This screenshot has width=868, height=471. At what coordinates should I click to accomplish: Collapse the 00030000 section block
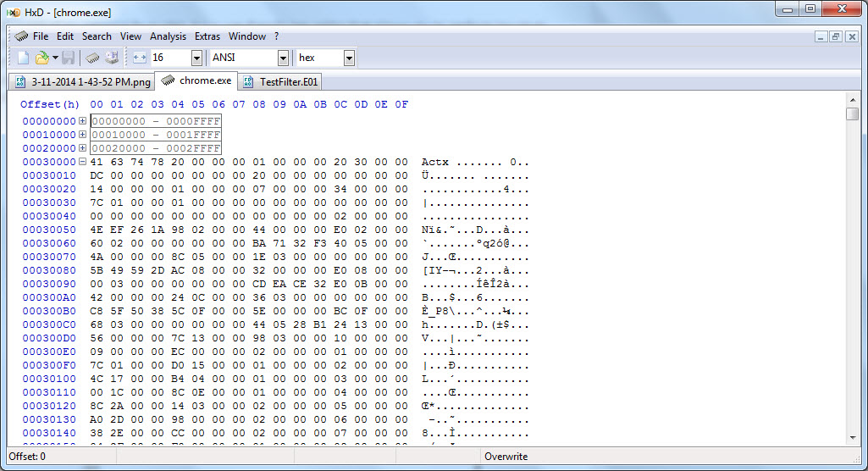(x=82, y=162)
